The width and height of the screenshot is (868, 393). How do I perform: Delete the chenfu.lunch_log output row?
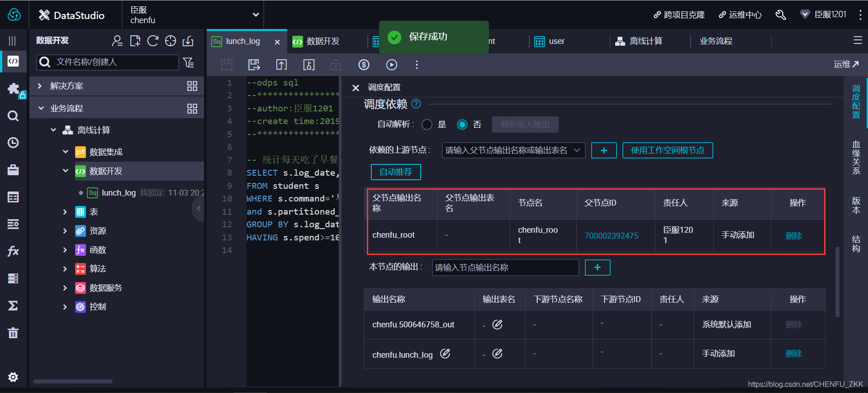794,354
